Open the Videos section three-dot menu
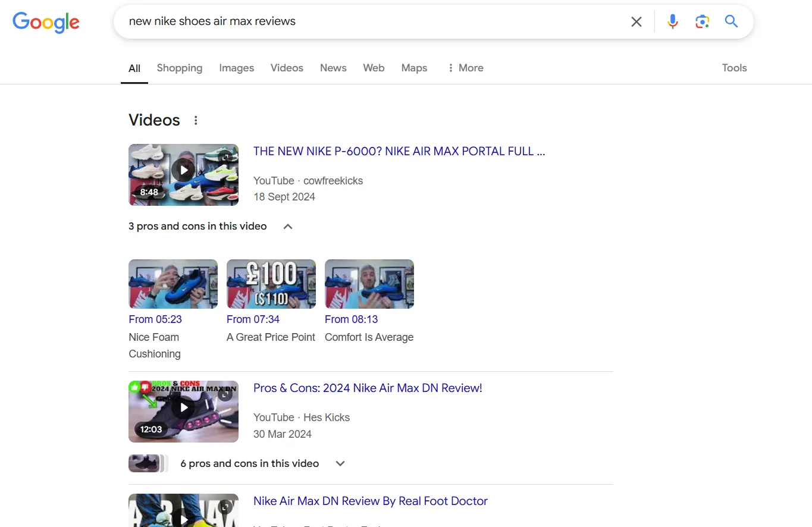812x527 pixels. (196, 120)
